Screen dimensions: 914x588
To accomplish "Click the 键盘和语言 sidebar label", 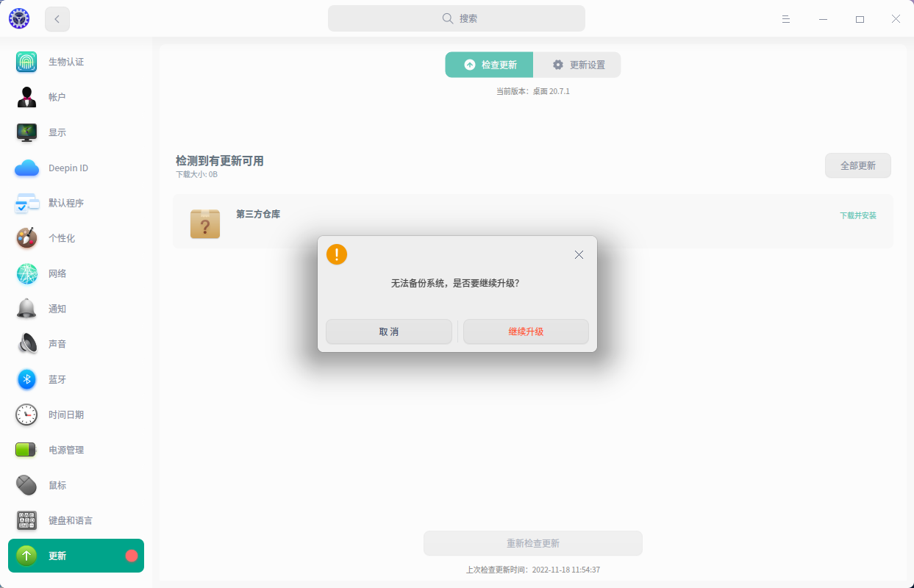I will [71, 520].
